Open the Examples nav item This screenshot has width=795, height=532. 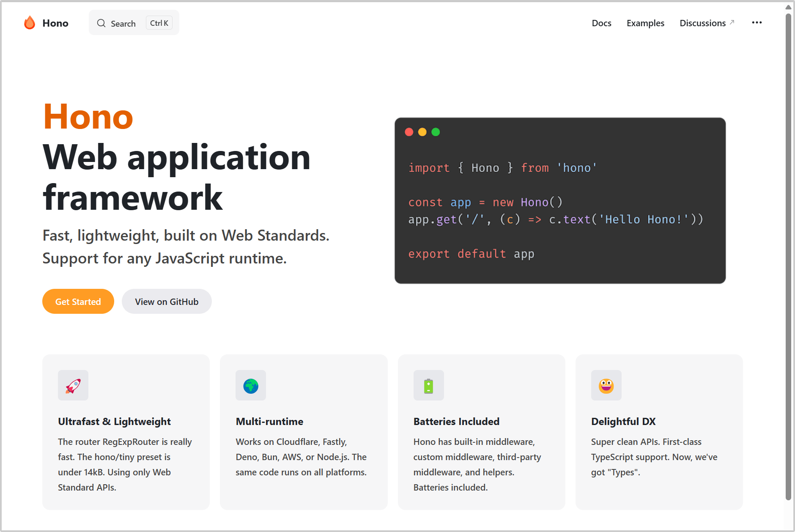coord(645,23)
